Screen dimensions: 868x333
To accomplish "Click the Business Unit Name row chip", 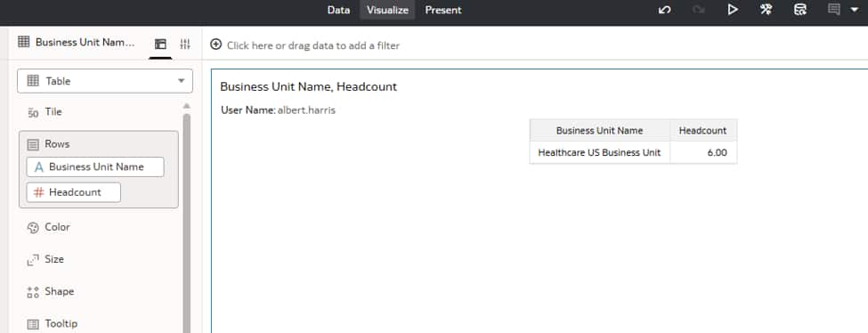I will pyautogui.click(x=95, y=166).
